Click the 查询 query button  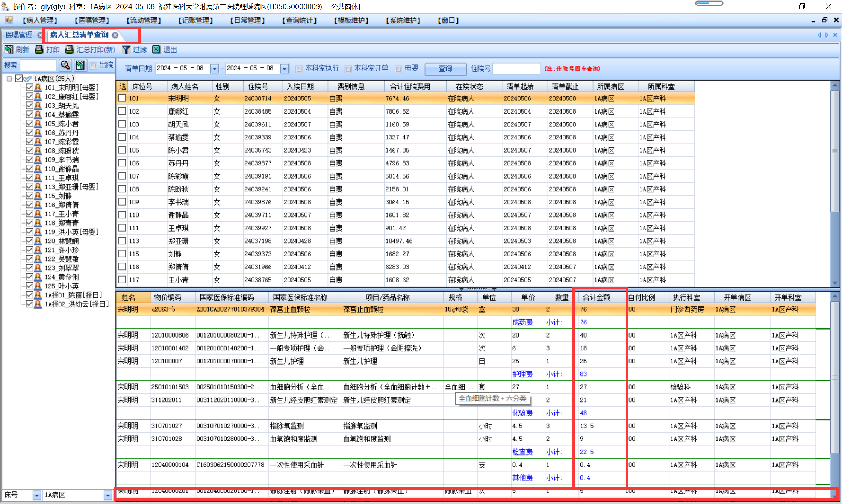coord(445,68)
